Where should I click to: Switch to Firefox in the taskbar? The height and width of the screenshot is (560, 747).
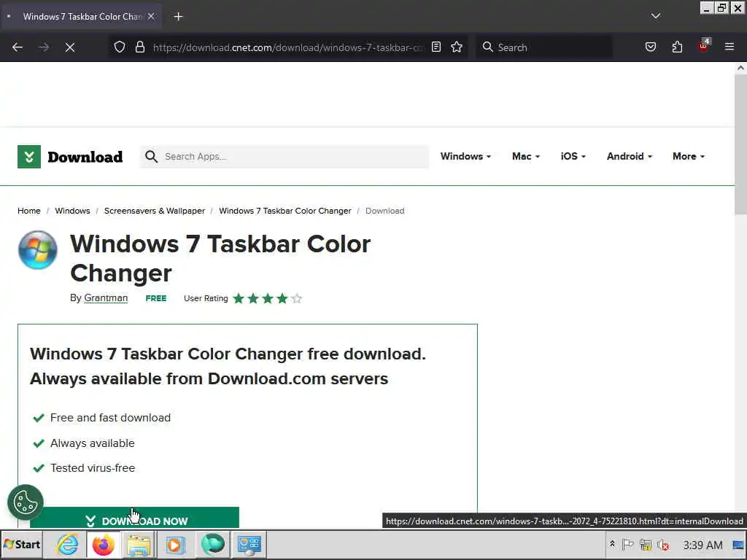(104, 545)
